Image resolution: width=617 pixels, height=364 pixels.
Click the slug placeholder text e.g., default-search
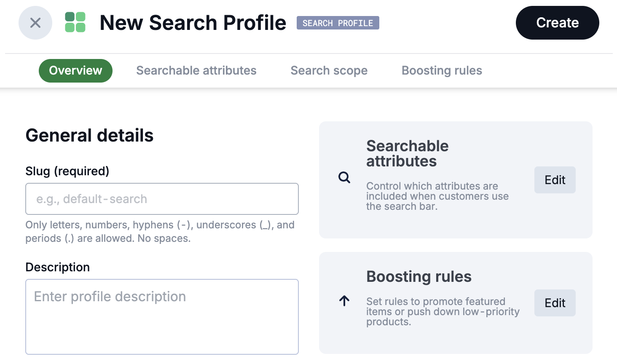pyautogui.click(x=91, y=199)
